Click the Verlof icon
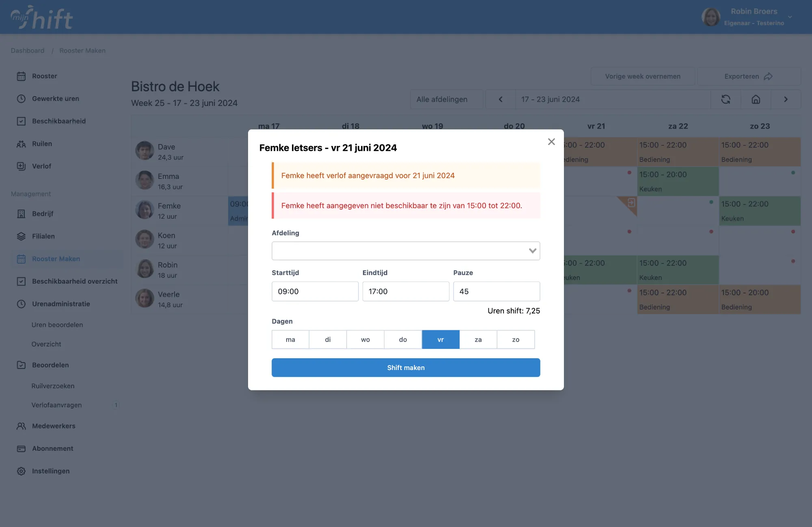812x527 pixels. [21, 166]
